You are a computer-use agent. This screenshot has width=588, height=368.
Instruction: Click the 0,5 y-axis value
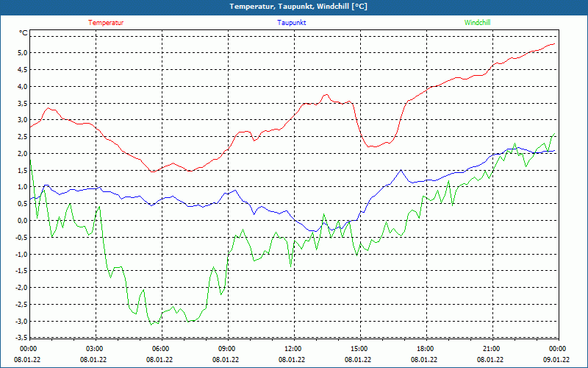point(23,204)
